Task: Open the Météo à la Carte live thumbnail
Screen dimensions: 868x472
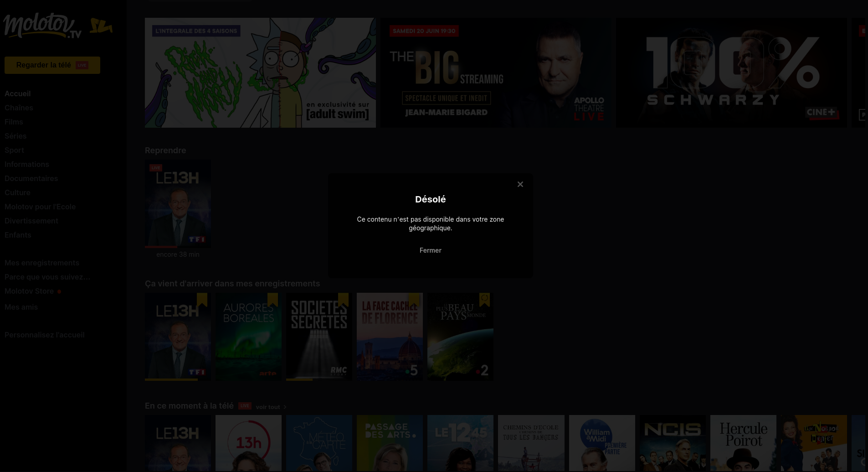Action: coord(319,443)
